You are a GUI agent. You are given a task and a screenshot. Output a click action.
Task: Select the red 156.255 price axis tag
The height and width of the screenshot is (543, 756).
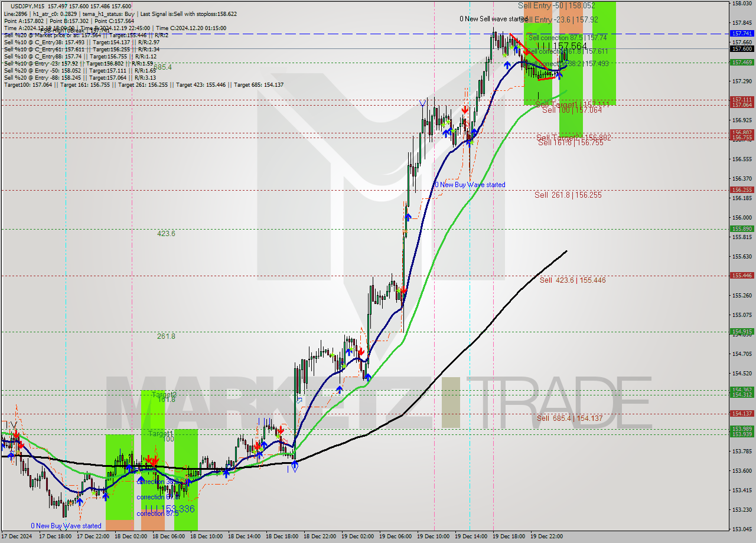tap(742, 189)
